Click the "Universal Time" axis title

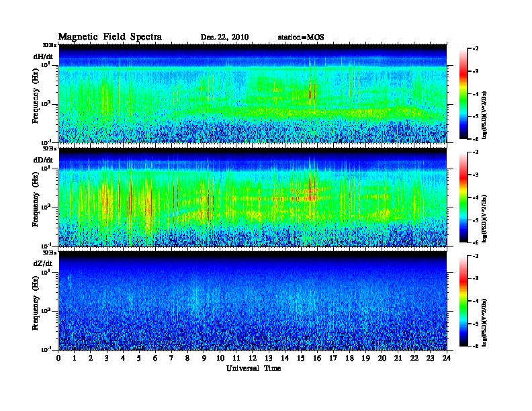254,368
